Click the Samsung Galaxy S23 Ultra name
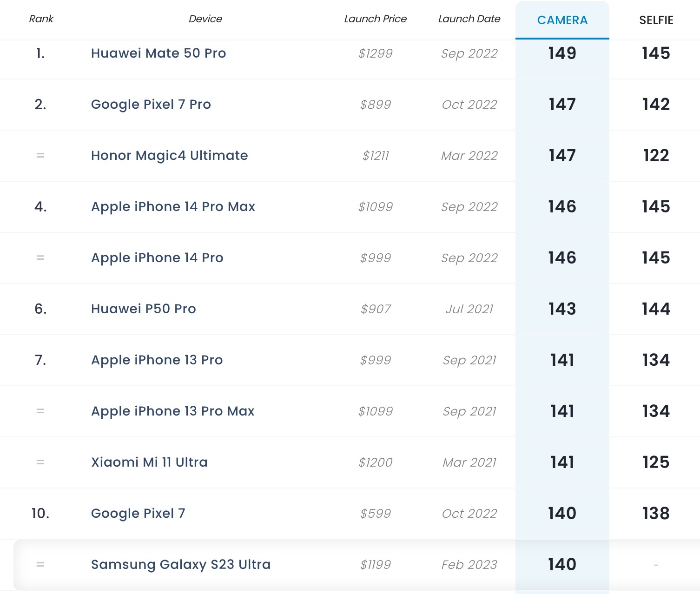Screen dimensions: 700x594 (181, 564)
